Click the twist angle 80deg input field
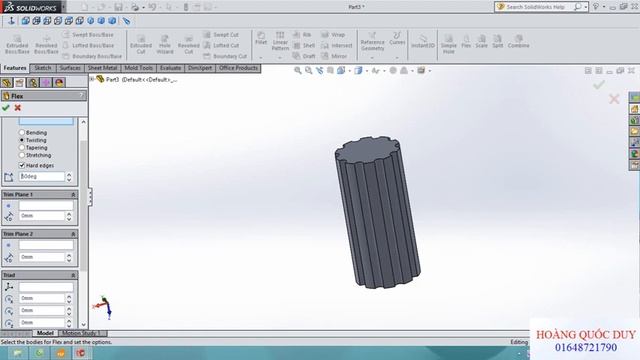This screenshot has width=640, height=360. 42,177
